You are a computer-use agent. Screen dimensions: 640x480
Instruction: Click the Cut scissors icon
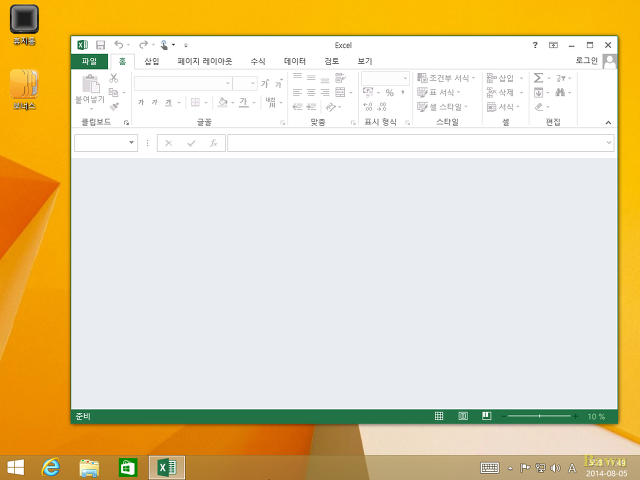point(114,78)
